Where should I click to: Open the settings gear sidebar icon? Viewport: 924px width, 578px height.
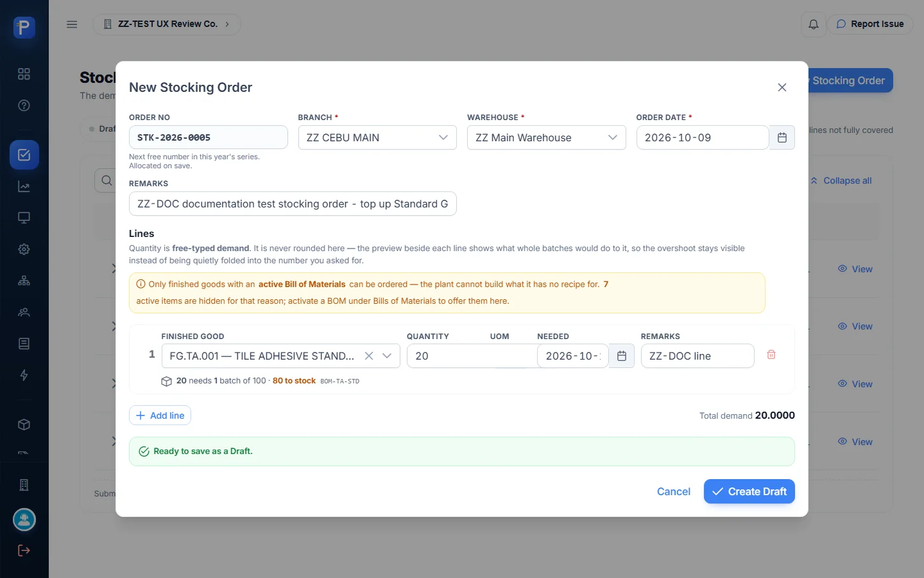point(24,249)
